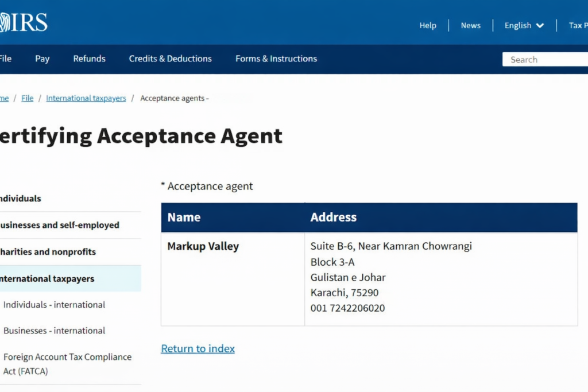The height and width of the screenshot is (392, 588).
Task: Click the IRS logo
Action: coord(24,22)
